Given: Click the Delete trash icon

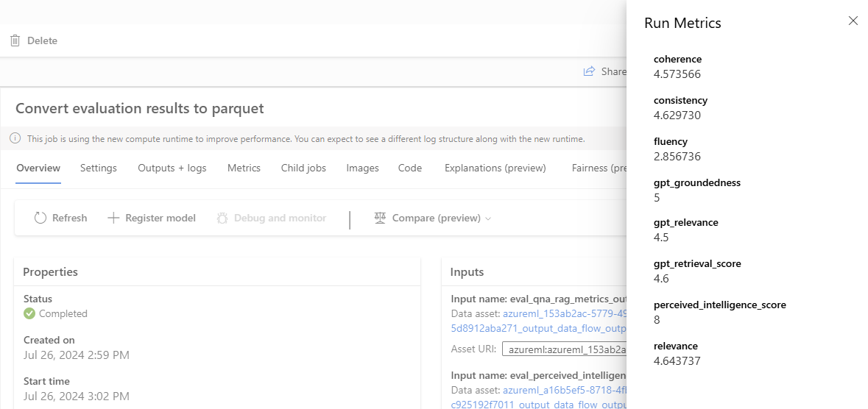Looking at the screenshot, I should pyautogui.click(x=15, y=41).
